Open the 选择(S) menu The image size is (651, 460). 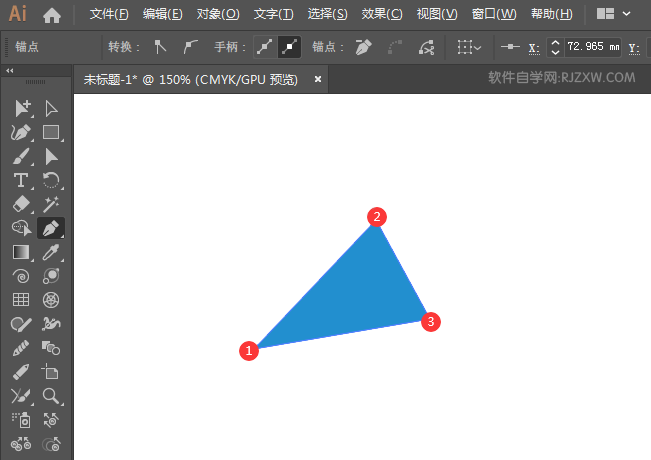coord(328,14)
